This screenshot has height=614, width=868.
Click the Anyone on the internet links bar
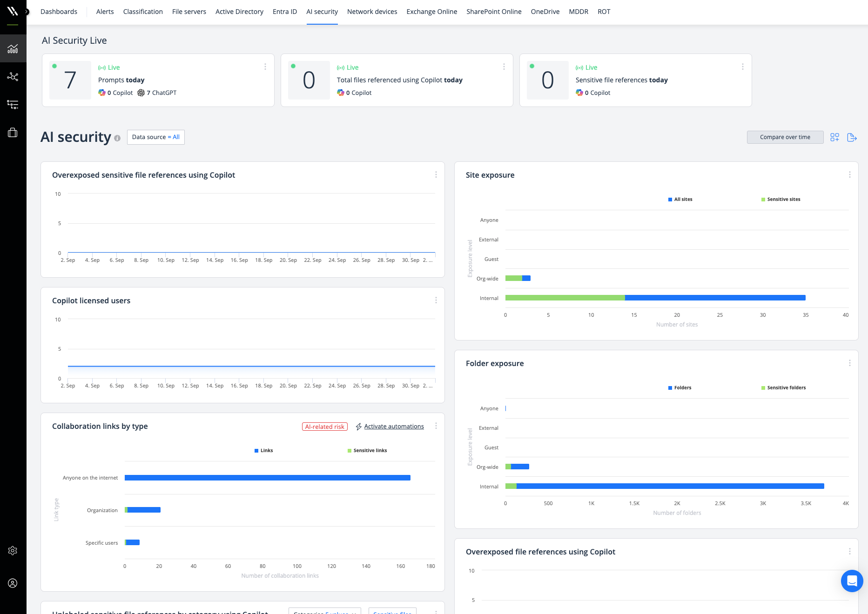268,478
